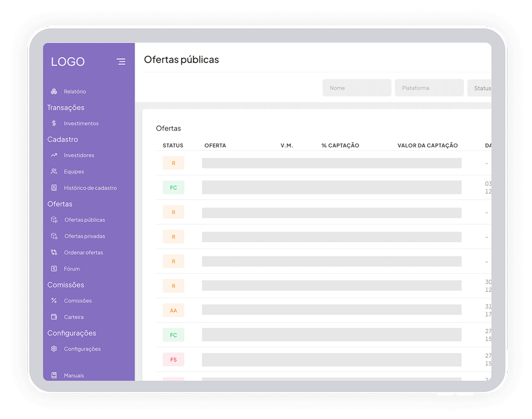The image size is (532, 419).
Task: Click the green FC status badge in second row
Action: point(174,188)
